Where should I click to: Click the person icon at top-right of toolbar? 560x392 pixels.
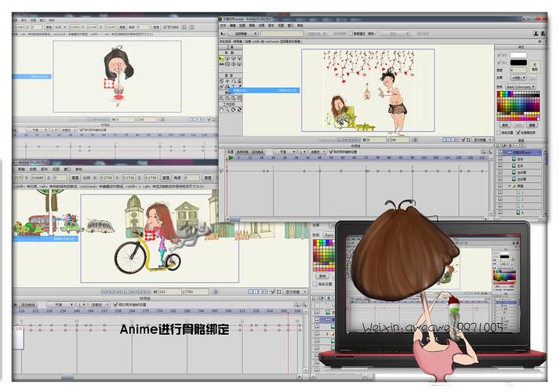click(536, 33)
